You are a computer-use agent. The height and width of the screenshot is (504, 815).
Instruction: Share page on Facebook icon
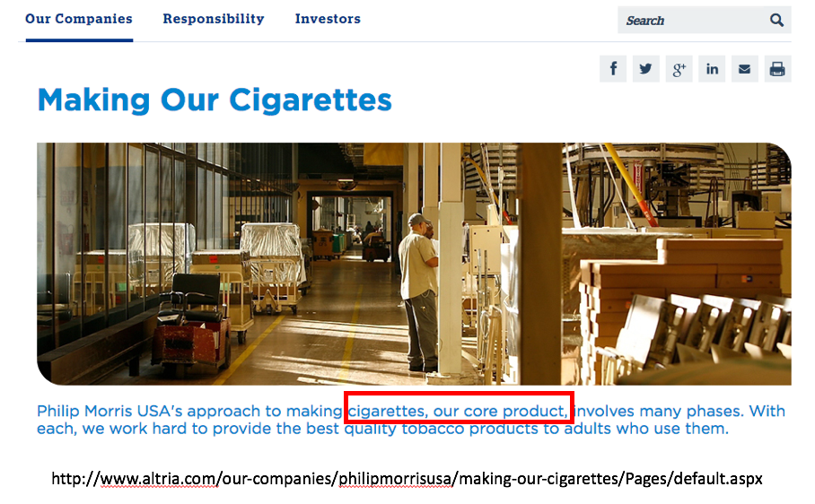[613, 69]
